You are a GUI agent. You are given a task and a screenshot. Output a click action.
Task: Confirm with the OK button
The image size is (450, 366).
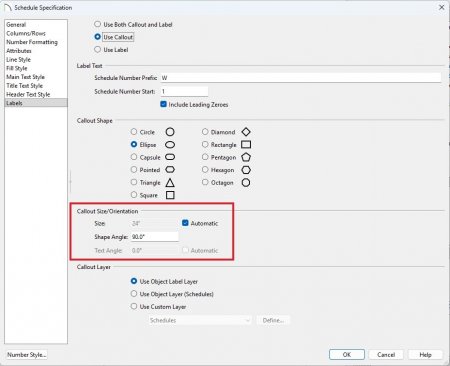tap(347, 354)
